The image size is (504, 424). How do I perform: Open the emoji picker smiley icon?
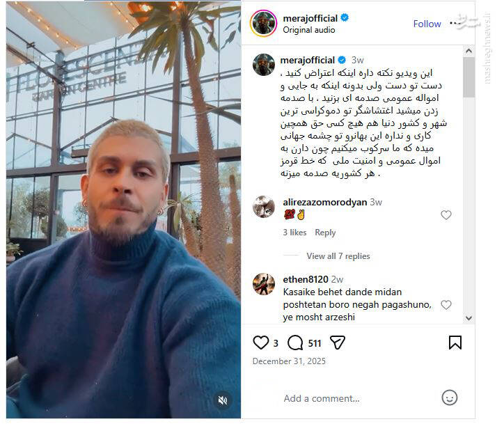pyautogui.click(x=450, y=398)
